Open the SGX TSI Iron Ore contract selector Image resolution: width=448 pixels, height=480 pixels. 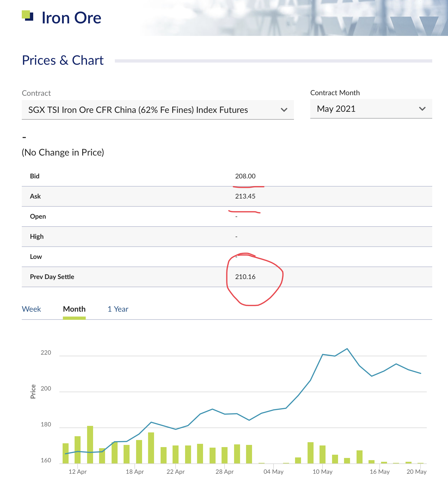(158, 110)
